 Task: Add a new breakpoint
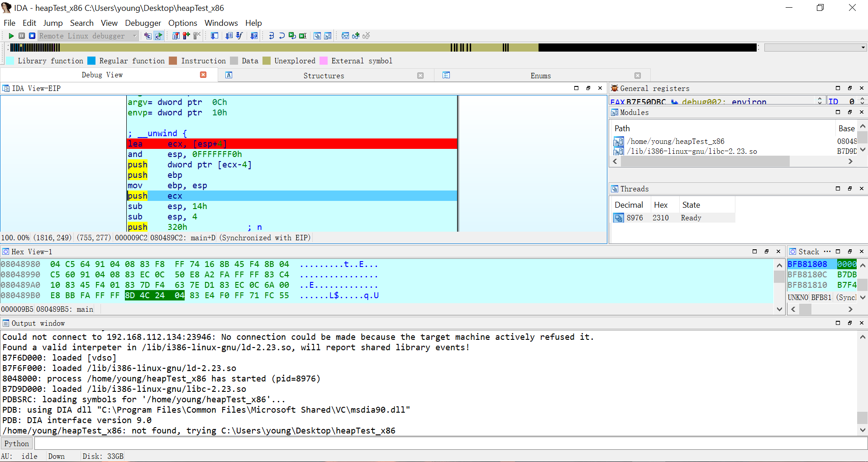[x=186, y=36]
